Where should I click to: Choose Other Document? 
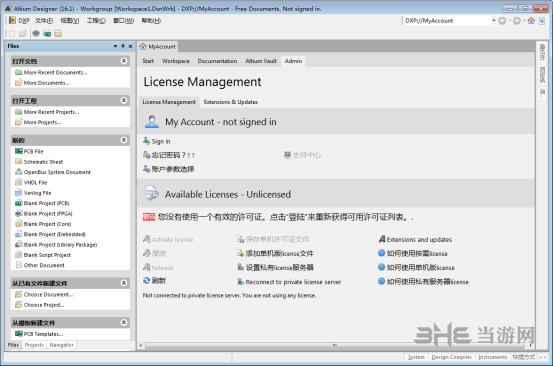44,265
